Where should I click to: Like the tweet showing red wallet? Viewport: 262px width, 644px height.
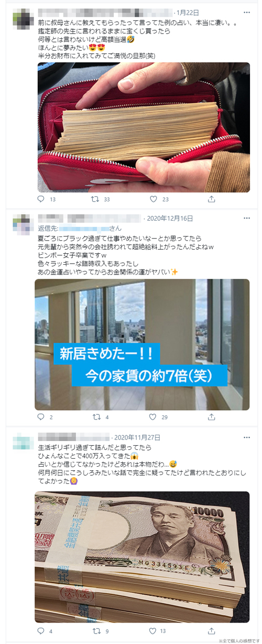click(x=154, y=199)
